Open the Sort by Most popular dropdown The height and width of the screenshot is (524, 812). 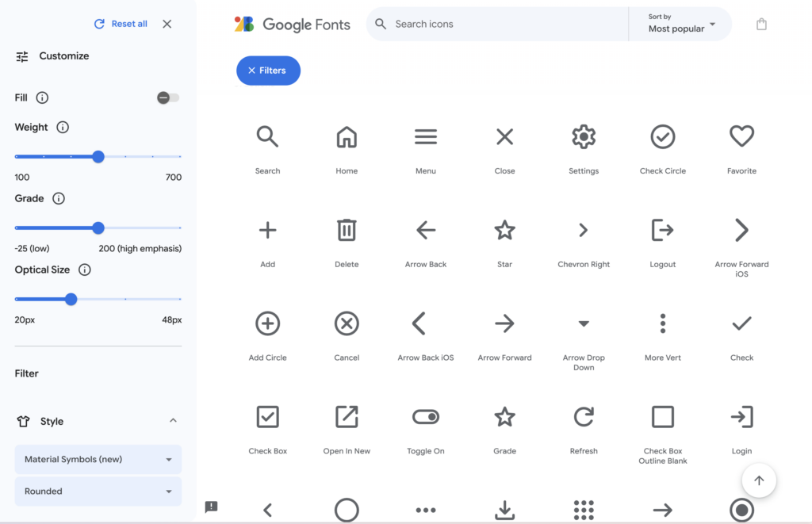pyautogui.click(x=680, y=24)
